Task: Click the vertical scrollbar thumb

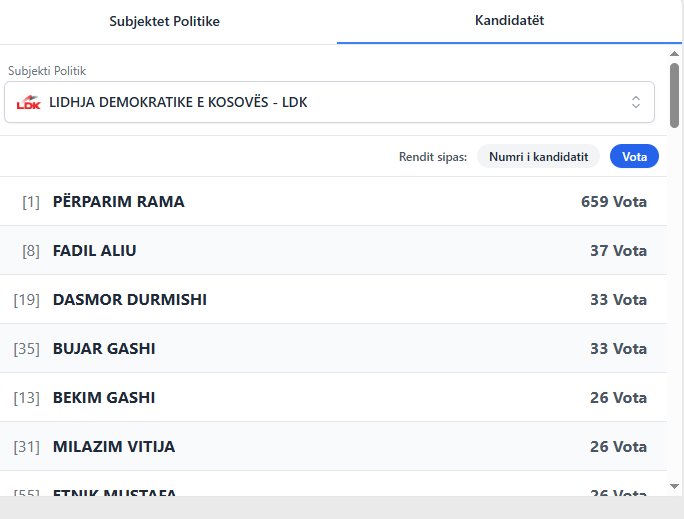Action: [x=675, y=95]
